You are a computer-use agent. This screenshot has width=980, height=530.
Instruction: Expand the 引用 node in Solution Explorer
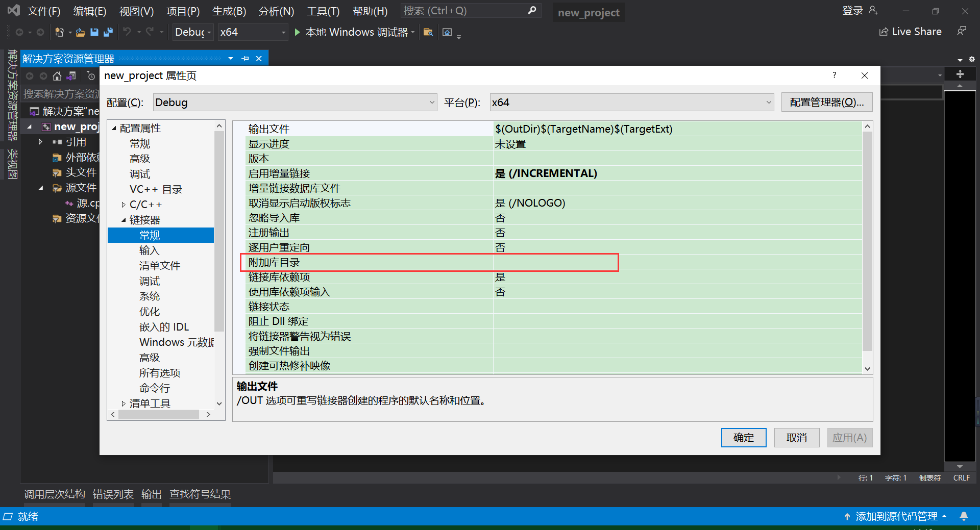40,142
